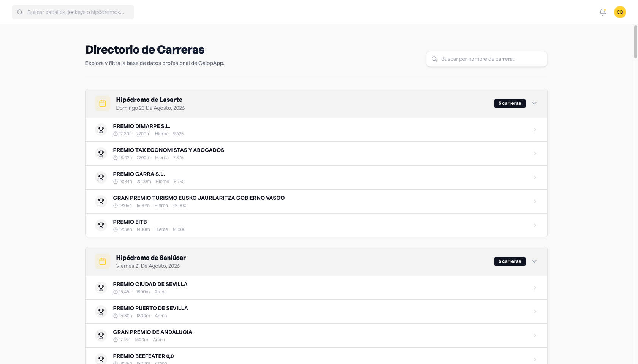
Task: Click the magnifier icon in the race name search
Action: coord(434,59)
